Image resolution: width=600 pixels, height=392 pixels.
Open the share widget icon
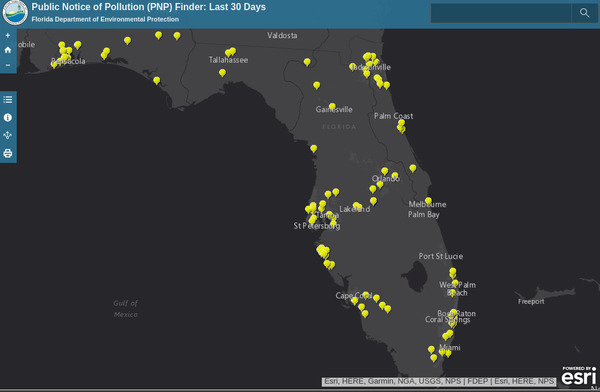(x=8, y=135)
